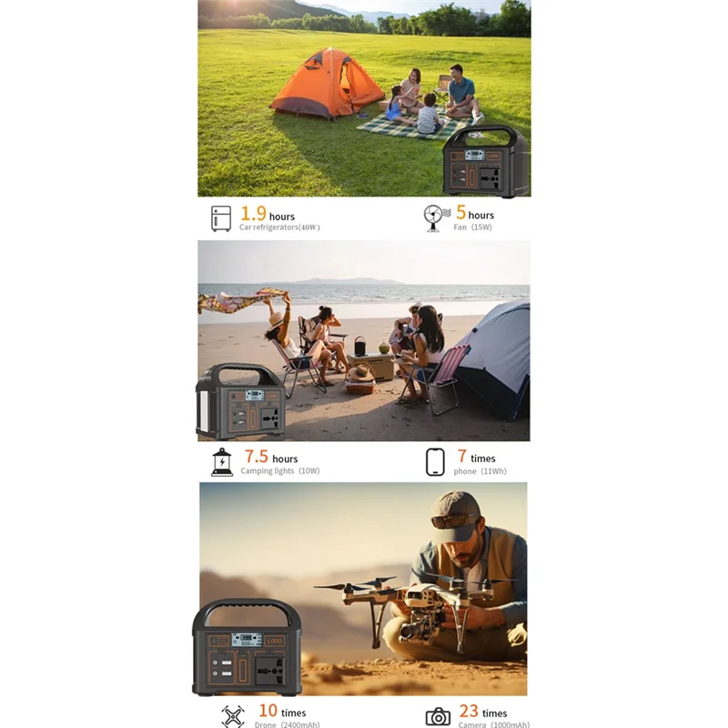Click the '1.9 hours' text
This screenshot has height=728, width=728.
pos(268,214)
